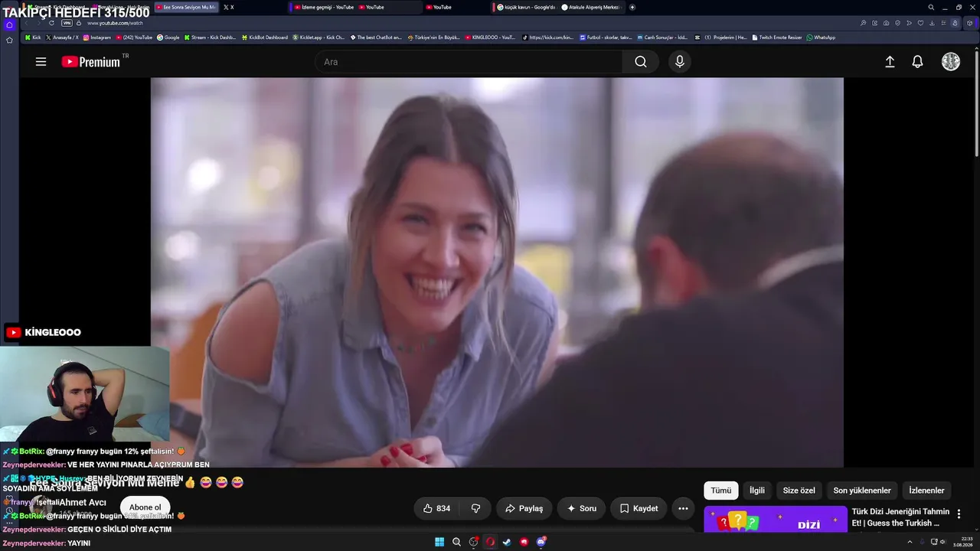Reload the page in the browser toolbar
The height and width of the screenshot is (551, 980).
[x=51, y=23]
